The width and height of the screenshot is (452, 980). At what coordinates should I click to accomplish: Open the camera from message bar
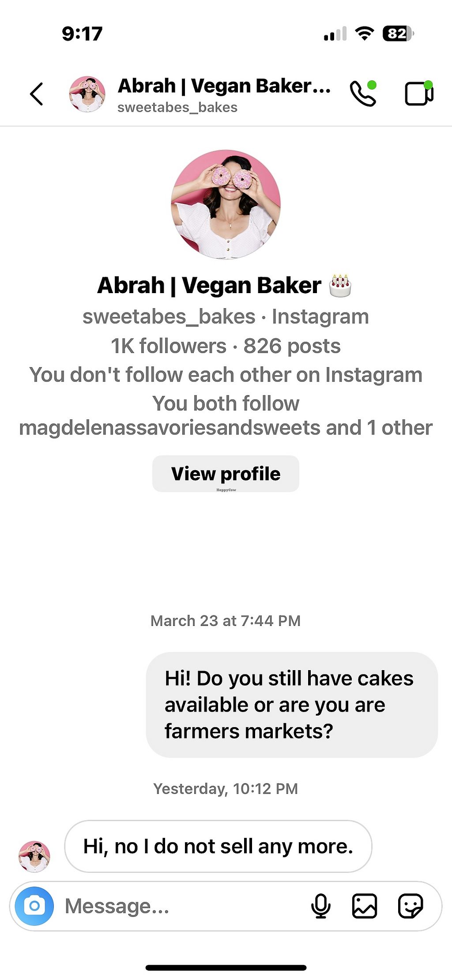34,906
